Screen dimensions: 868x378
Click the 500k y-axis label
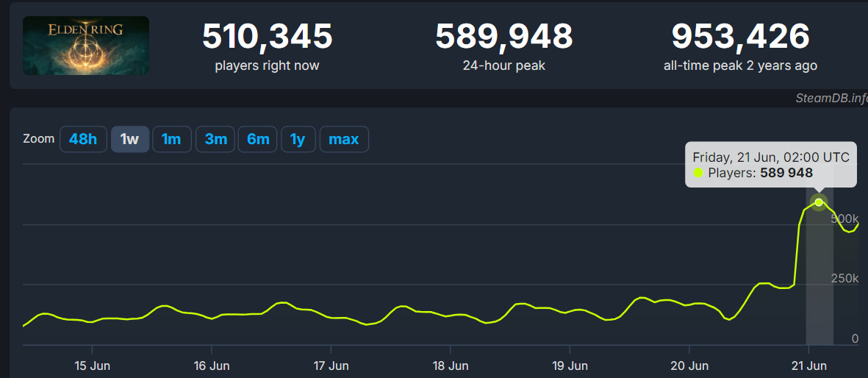click(845, 219)
